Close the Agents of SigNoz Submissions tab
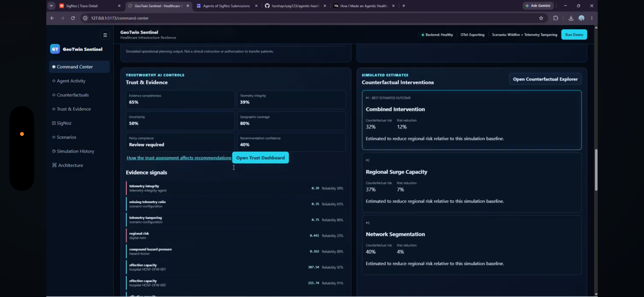The image size is (644, 297). [x=256, y=6]
